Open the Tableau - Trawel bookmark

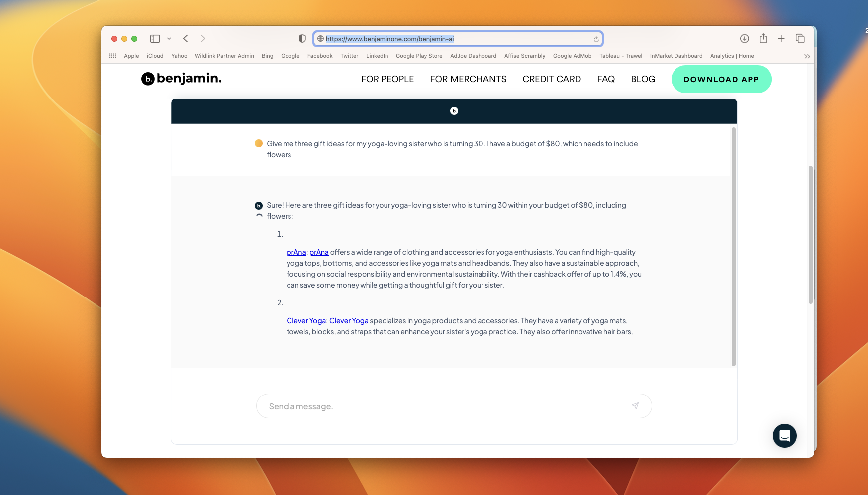coord(621,56)
